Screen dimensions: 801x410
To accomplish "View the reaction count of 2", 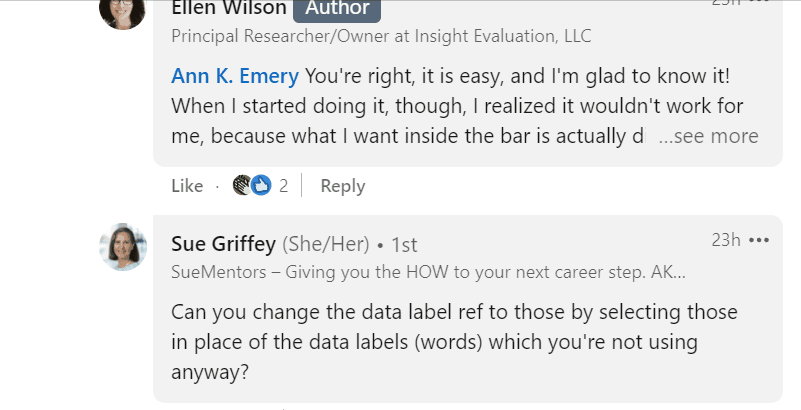I will (284, 186).
